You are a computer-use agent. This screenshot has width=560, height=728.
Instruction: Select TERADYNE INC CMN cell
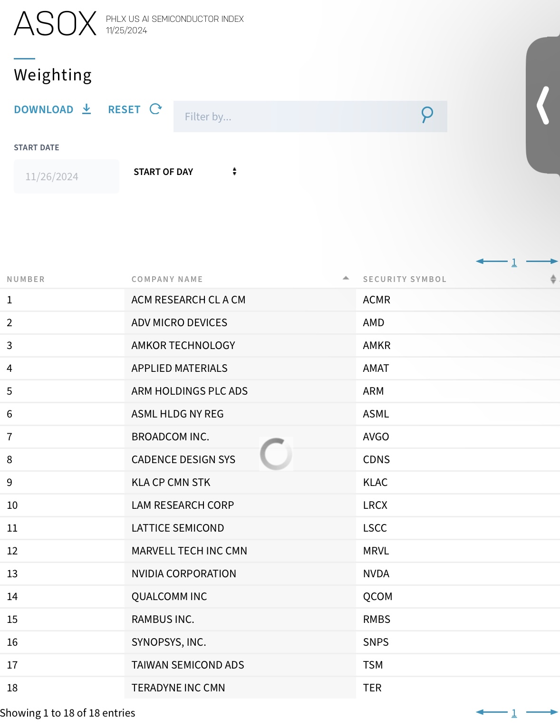240,688
